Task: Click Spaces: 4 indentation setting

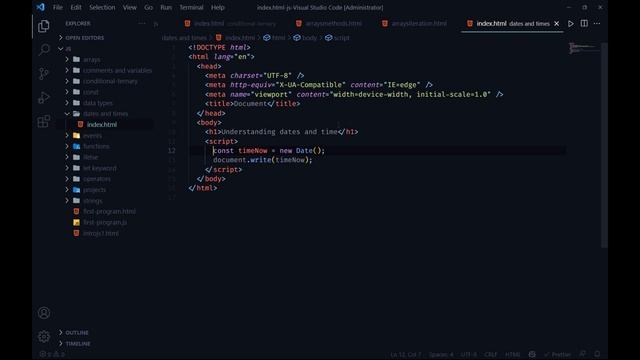Action: pyautogui.click(x=441, y=354)
